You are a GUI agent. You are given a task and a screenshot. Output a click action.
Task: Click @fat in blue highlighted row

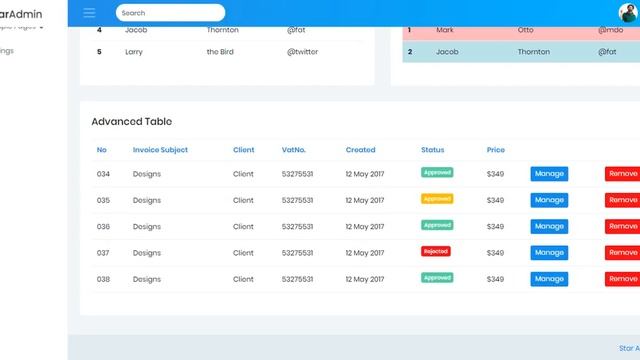click(x=607, y=52)
